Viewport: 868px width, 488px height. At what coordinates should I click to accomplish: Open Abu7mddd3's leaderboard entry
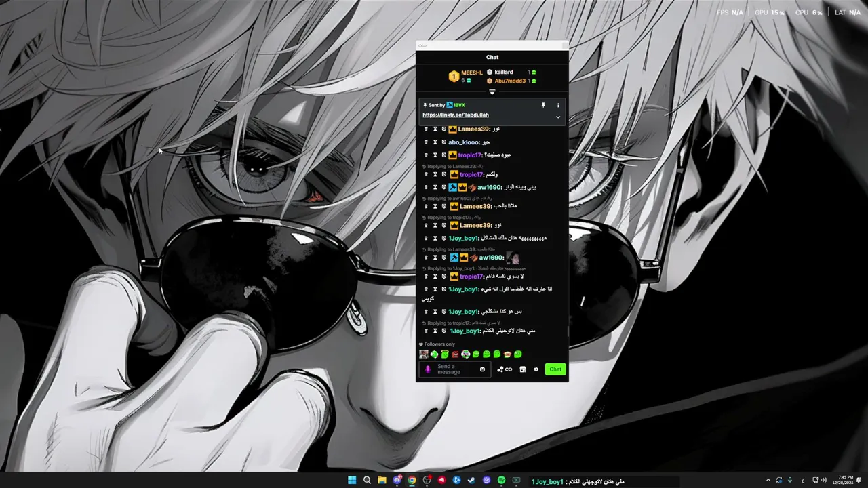510,81
